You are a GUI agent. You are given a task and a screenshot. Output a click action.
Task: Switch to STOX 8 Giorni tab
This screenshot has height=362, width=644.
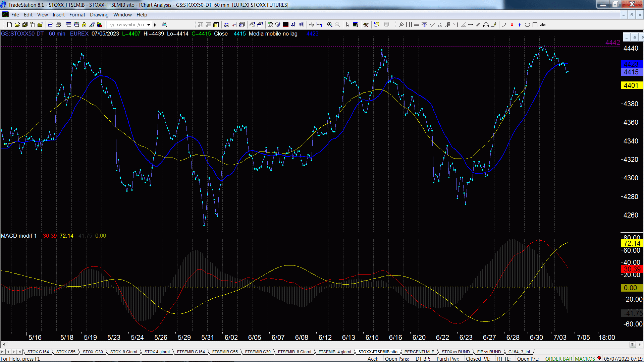[124, 352]
